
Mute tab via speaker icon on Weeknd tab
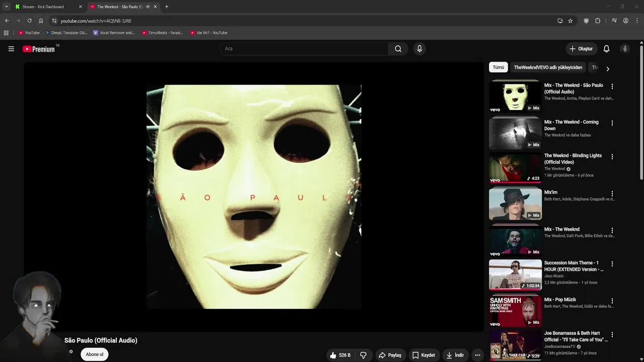click(147, 7)
